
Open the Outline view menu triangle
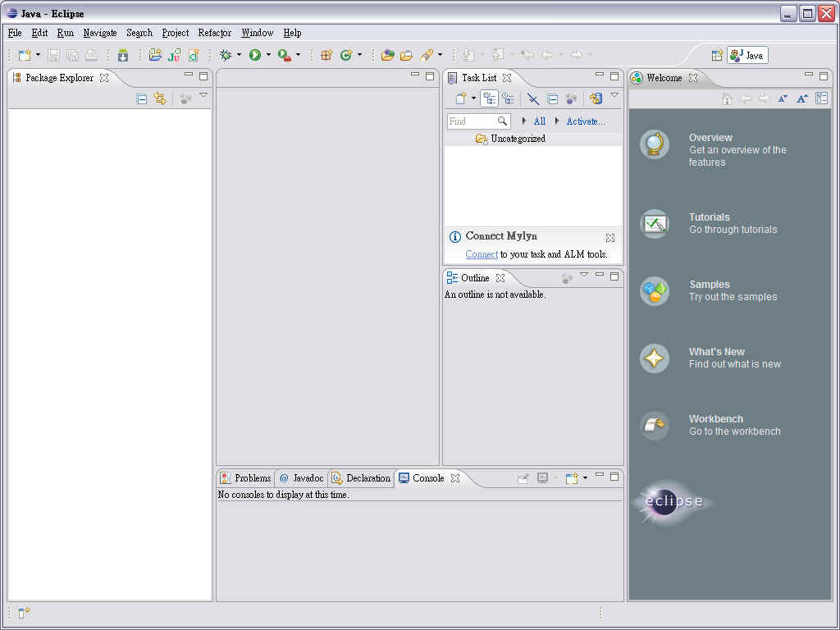tap(584, 275)
